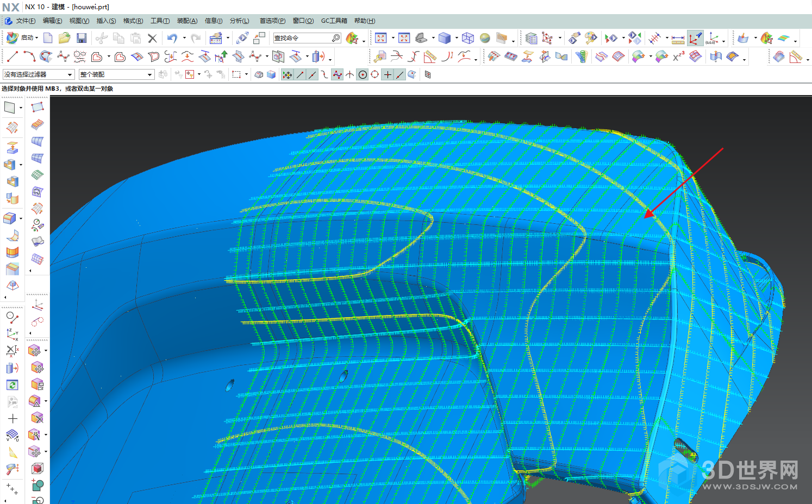
Task: Expand the rectangle selection method dropdown arrow
Action: (x=247, y=74)
